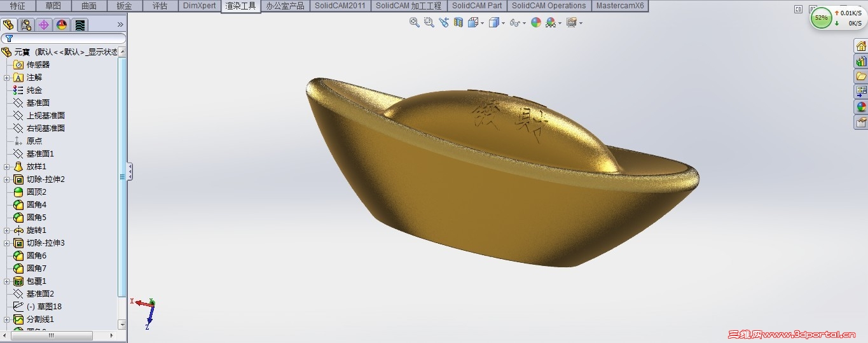Click the filter funnel icon
Screen dimensions: 868x343
9,39
